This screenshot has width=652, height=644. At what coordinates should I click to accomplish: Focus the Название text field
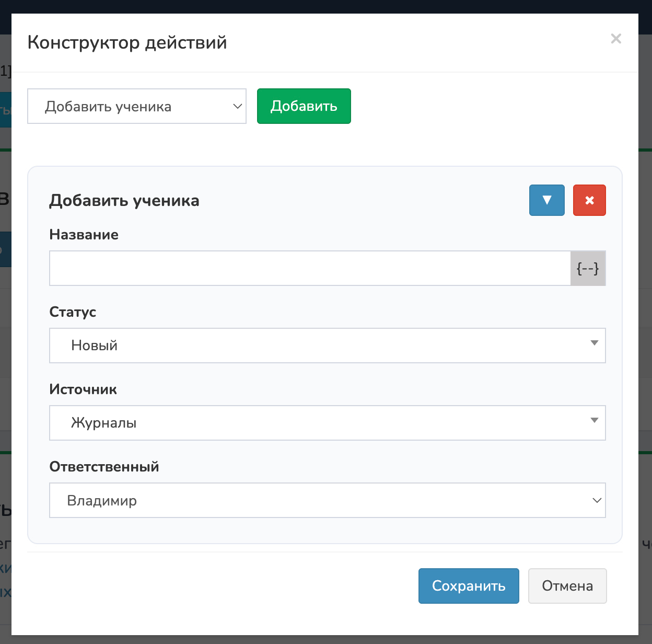point(310,269)
